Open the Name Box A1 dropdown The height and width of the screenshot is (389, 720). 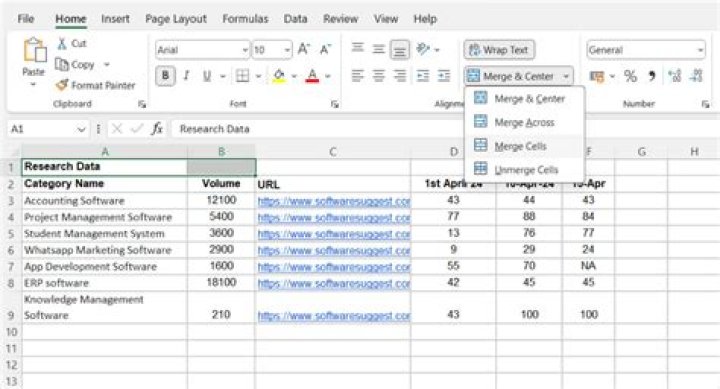pyautogui.click(x=81, y=130)
